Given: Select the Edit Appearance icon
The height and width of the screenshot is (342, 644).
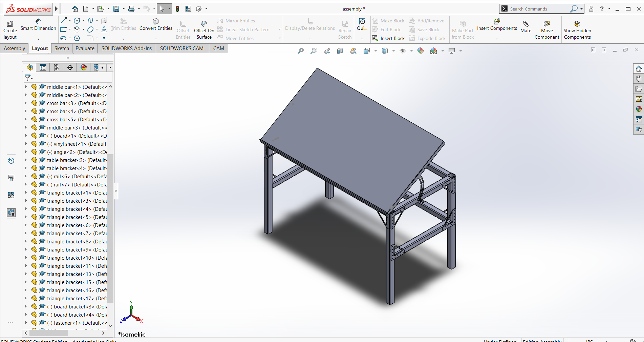Looking at the screenshot, I should coord(421,51).
